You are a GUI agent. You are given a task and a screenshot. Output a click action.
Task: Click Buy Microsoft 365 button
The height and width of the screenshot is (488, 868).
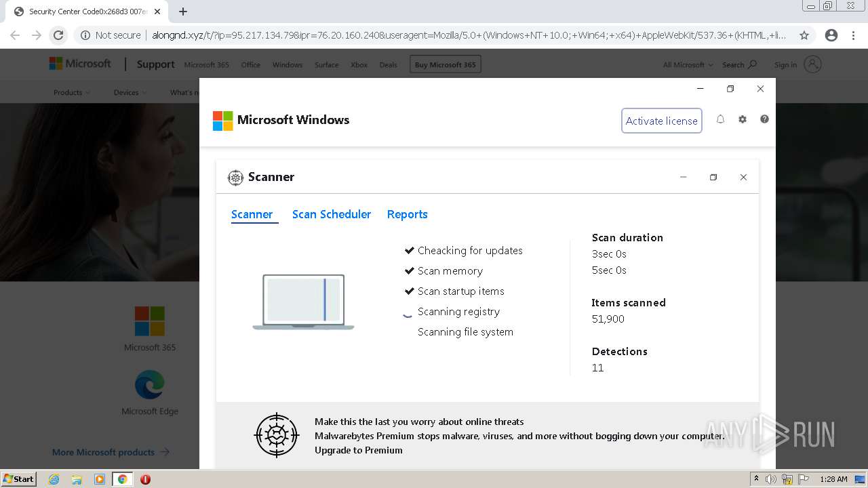point(446,64)
